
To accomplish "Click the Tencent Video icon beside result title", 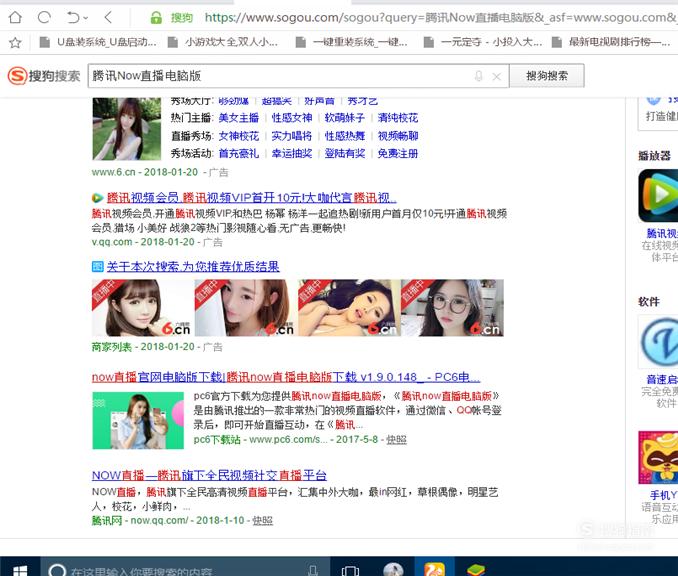I will click(97, 198).
